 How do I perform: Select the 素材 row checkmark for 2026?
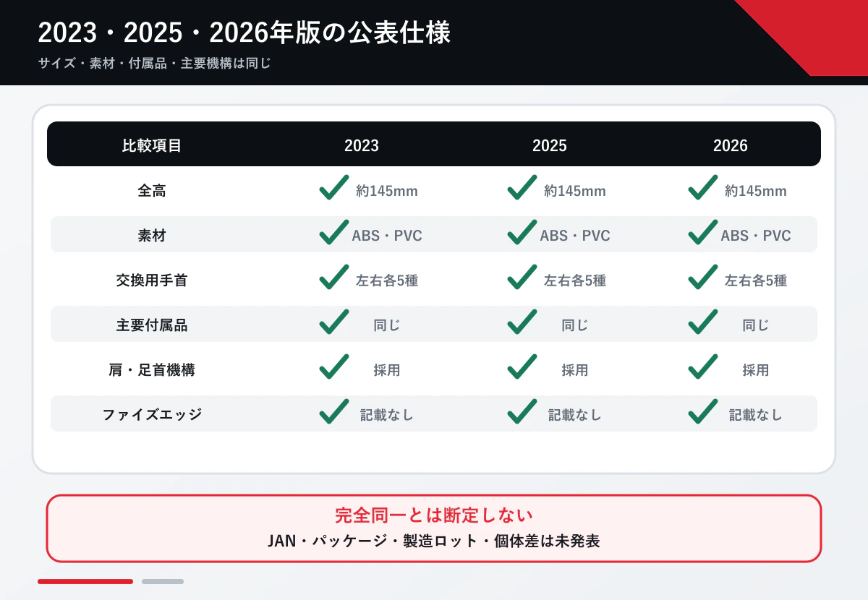[x=703, y=232]
